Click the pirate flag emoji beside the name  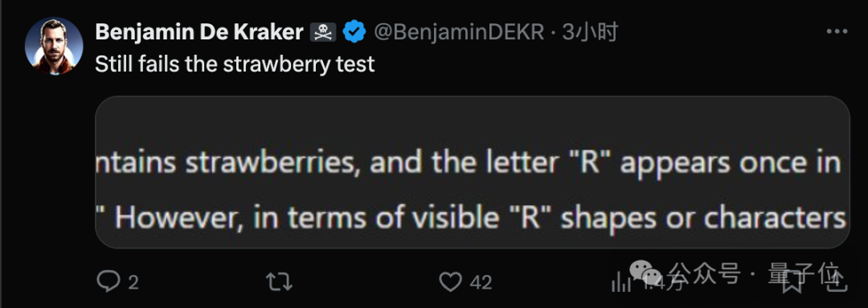tap(323, 33)
